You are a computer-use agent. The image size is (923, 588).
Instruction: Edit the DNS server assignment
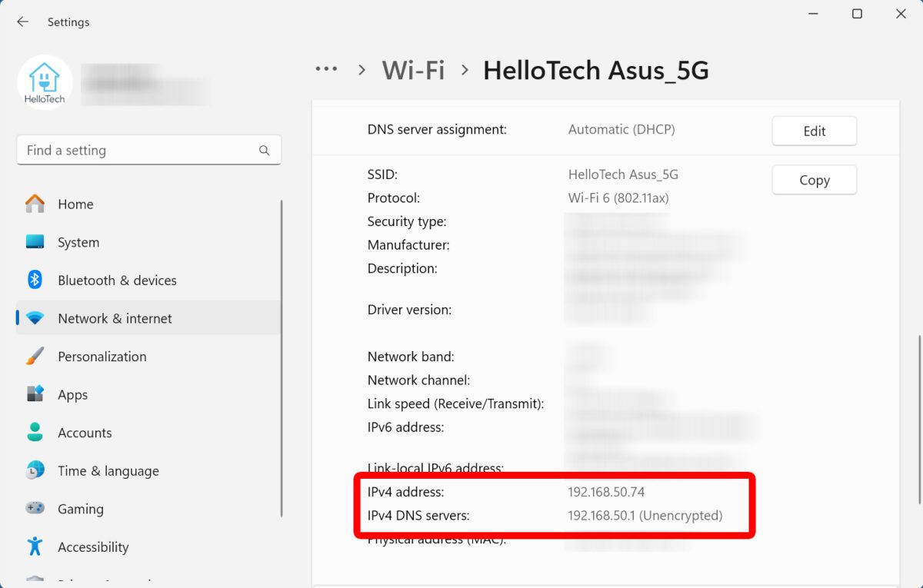(x=814, y=131)
